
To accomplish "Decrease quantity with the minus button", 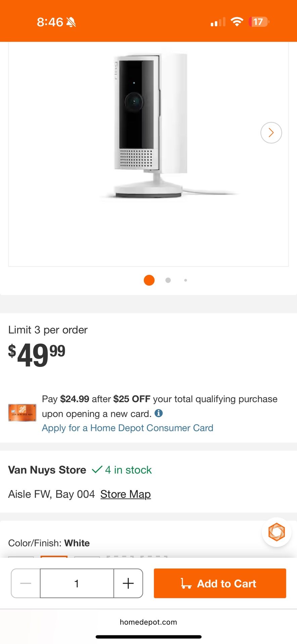I will 26,583.
